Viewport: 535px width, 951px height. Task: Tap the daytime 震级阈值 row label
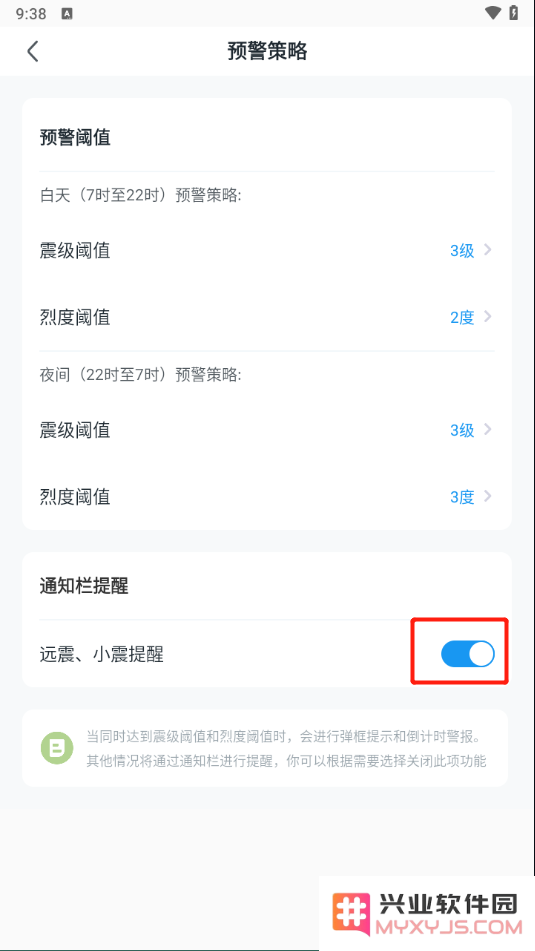pyautogui.click(x=75, y=250)
